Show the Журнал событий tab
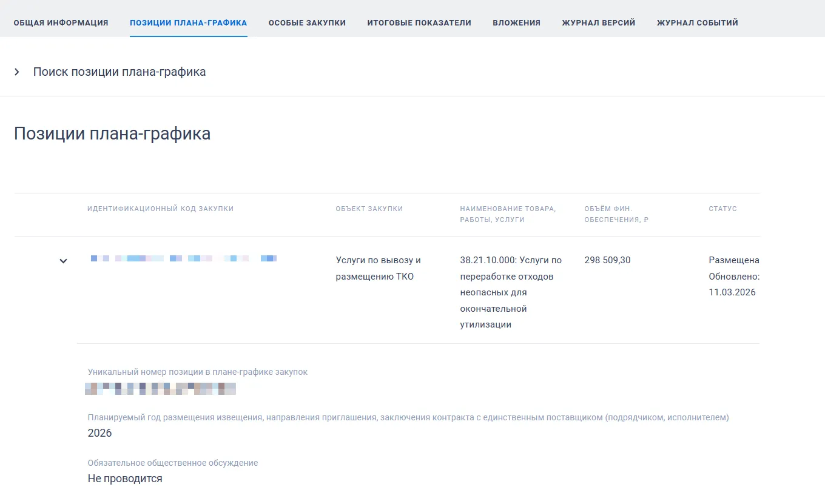825x504 pixels. (x=697, y=23)
